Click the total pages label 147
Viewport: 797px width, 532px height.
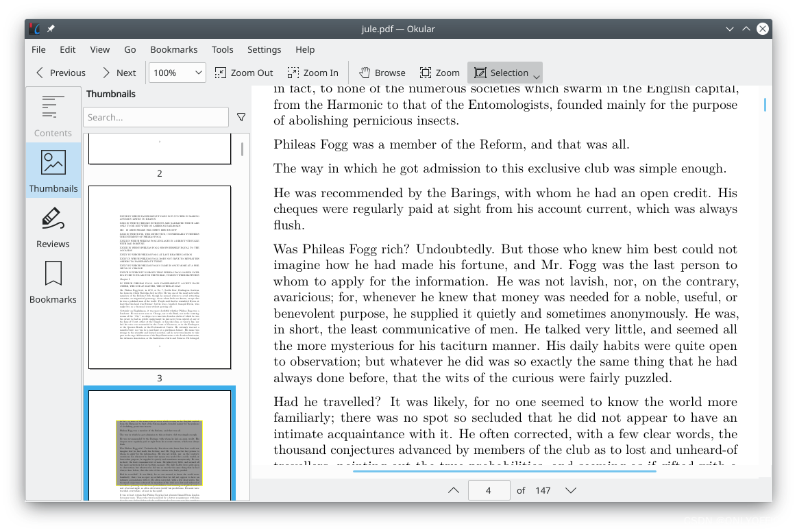click(543, 490)
